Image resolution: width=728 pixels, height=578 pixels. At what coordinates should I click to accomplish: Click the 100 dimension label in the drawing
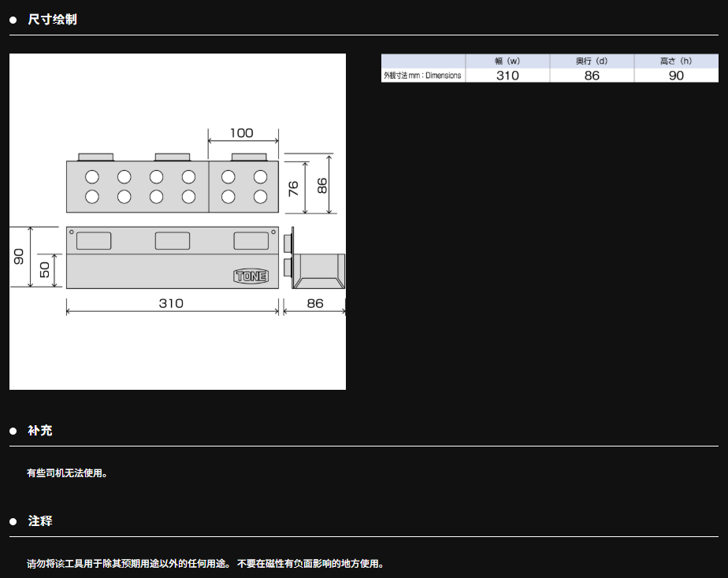(241, 133)
